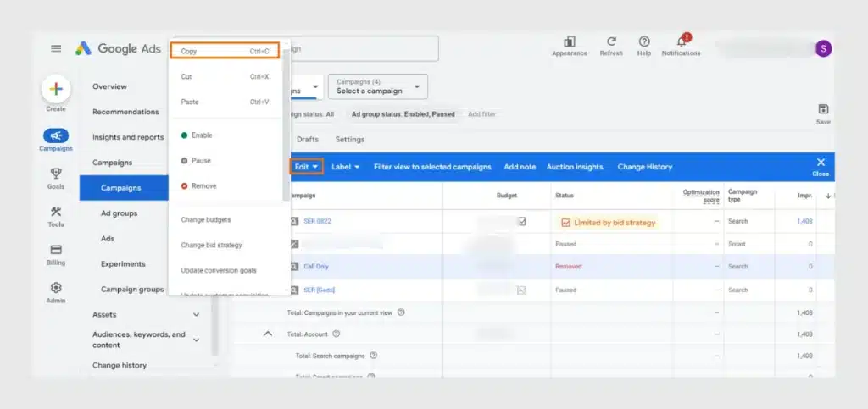Go to Overview in the side menu

tap(109, 86)
